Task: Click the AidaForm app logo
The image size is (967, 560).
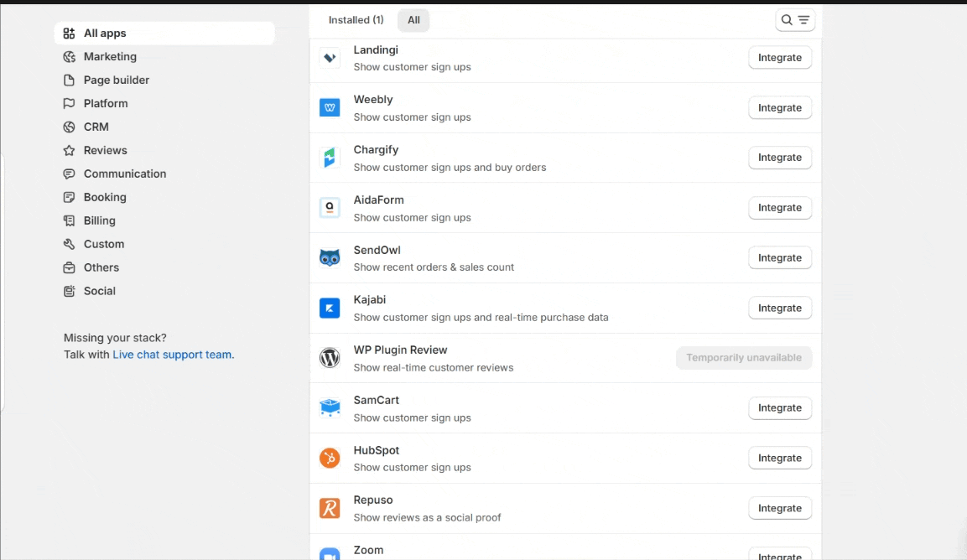Action: [330, 208]
